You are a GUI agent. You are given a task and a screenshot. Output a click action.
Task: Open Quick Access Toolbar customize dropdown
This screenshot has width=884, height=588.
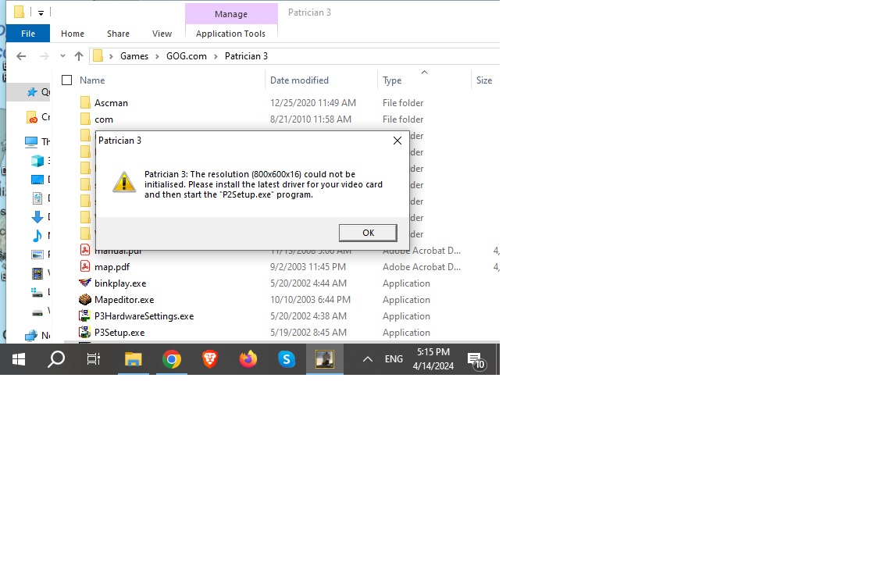pos(41,12)
